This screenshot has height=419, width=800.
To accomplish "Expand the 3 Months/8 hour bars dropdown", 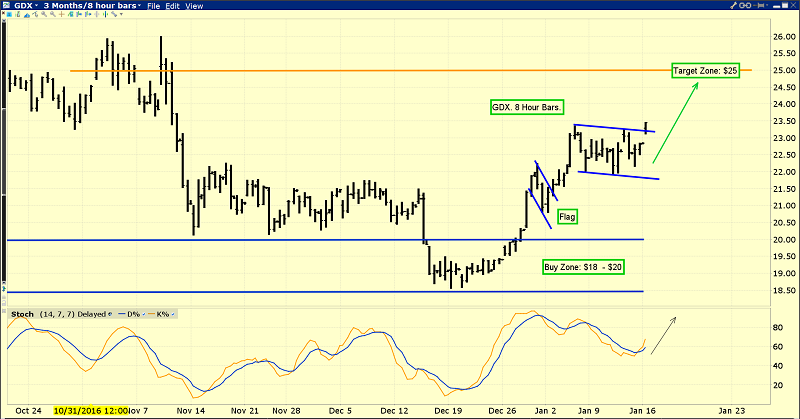I will (x=89, y=6).
